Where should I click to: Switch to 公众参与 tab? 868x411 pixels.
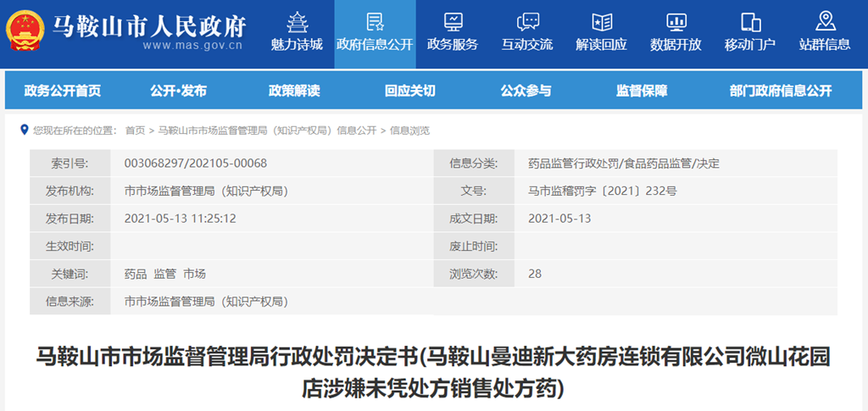[x=526, y=92]
